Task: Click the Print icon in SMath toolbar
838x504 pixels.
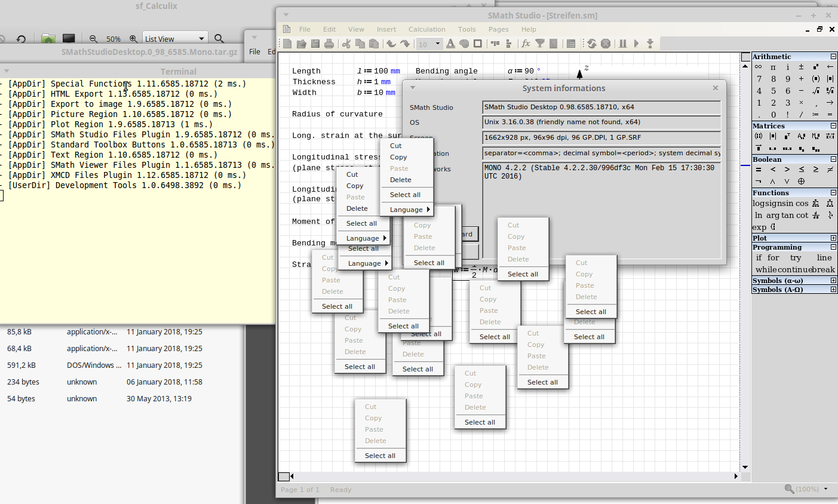Action: (329, 44)
